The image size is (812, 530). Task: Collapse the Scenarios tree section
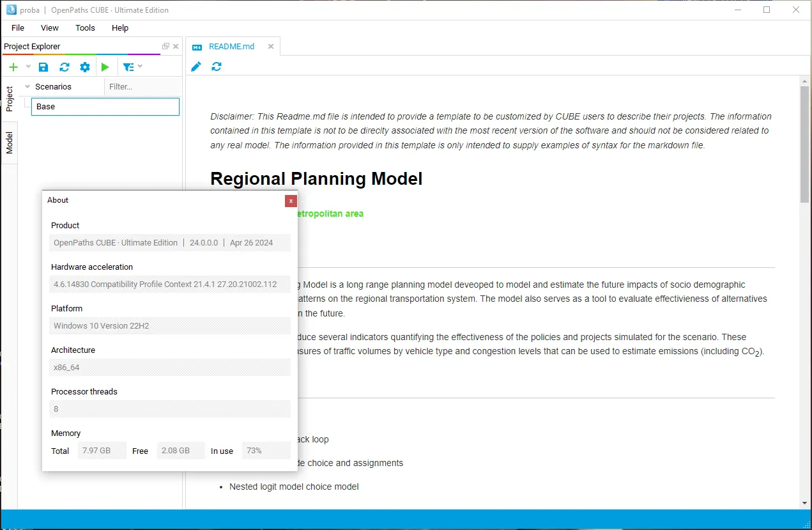point(27,86)
